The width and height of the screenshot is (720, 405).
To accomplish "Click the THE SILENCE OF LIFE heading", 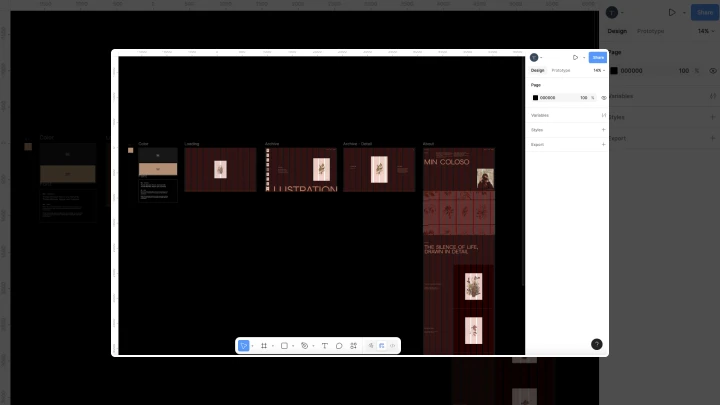I will click(x=451, y=249).
